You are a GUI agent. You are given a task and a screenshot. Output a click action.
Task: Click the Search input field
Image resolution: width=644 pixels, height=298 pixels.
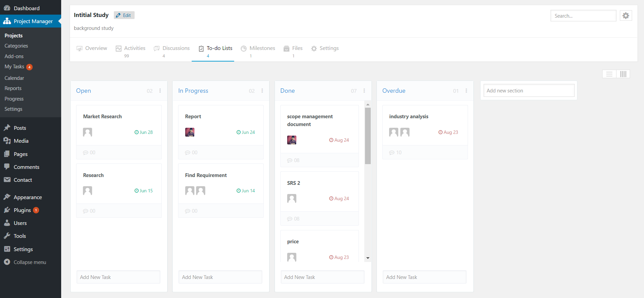click(583, 16)
